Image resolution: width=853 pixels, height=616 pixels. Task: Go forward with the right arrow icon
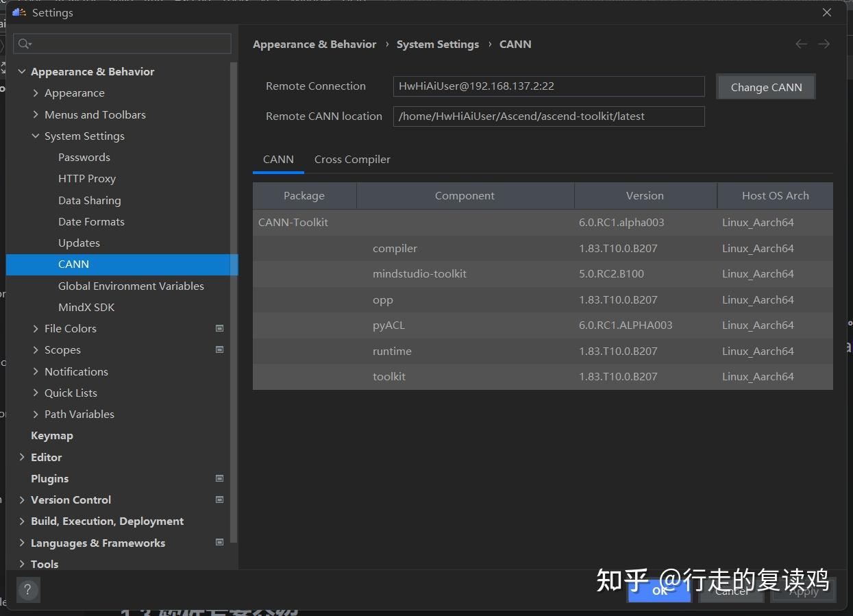point(824,44)
